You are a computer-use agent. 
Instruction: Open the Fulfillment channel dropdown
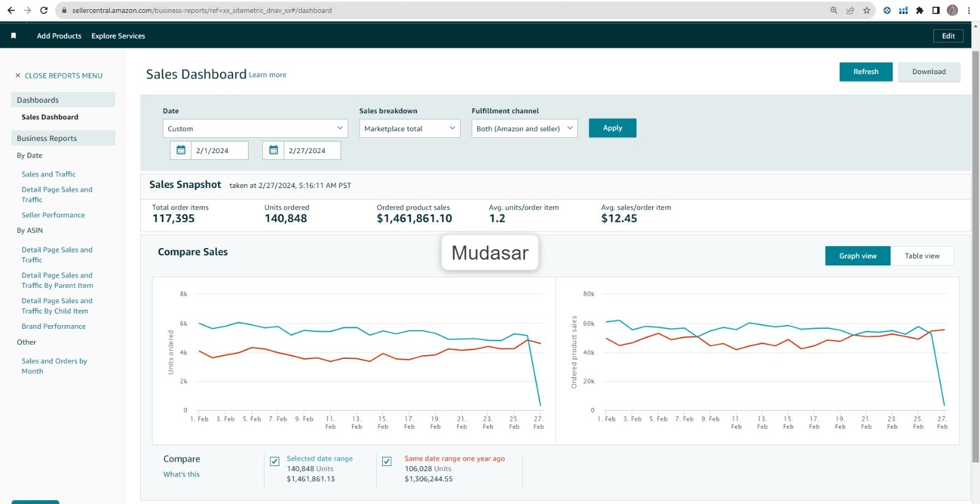524,129
